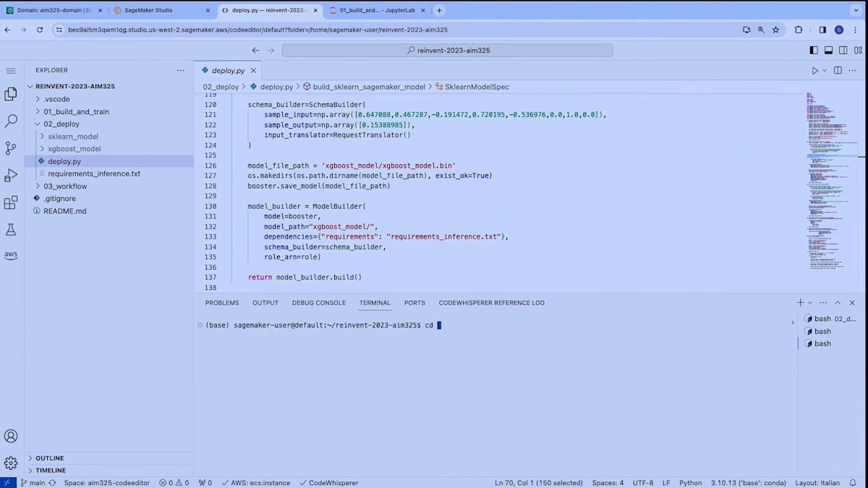Open the hamburger application menu
868x488 pixels.
click(x=11, y=71)
